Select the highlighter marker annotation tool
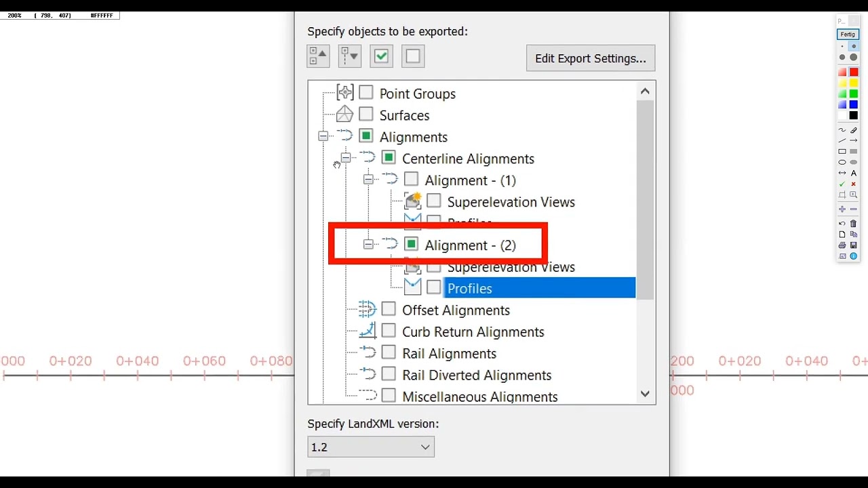The width and height of the screenshot is (868, 488). pyautogui.click(x=854, y=129)
